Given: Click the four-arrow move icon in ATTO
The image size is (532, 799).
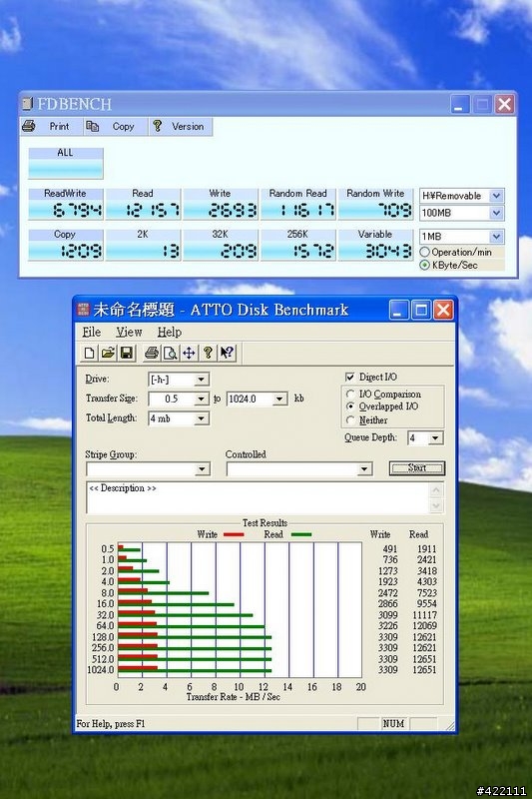Looking at the screenshot, I should tap(189, 353).
